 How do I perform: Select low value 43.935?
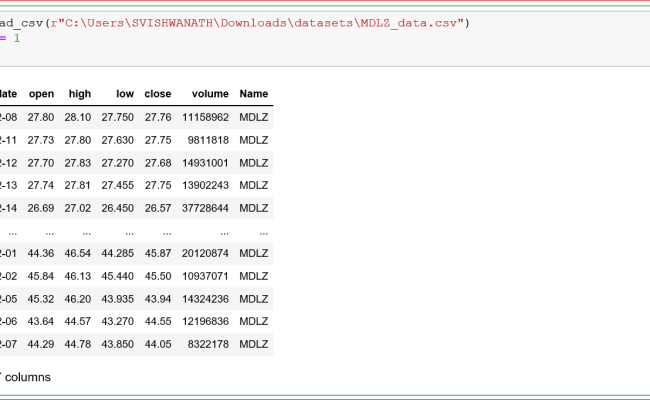pos(117,299)
